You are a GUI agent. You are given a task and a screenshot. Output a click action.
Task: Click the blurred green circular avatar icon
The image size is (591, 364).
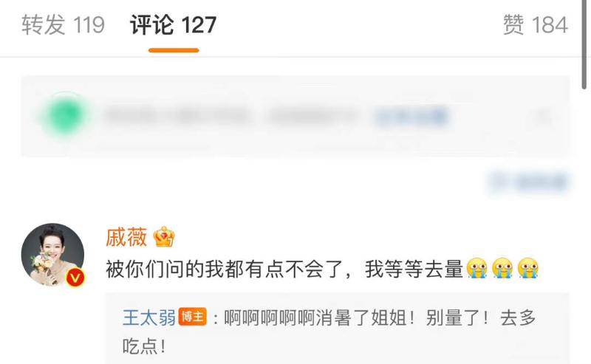pos(65,115)
